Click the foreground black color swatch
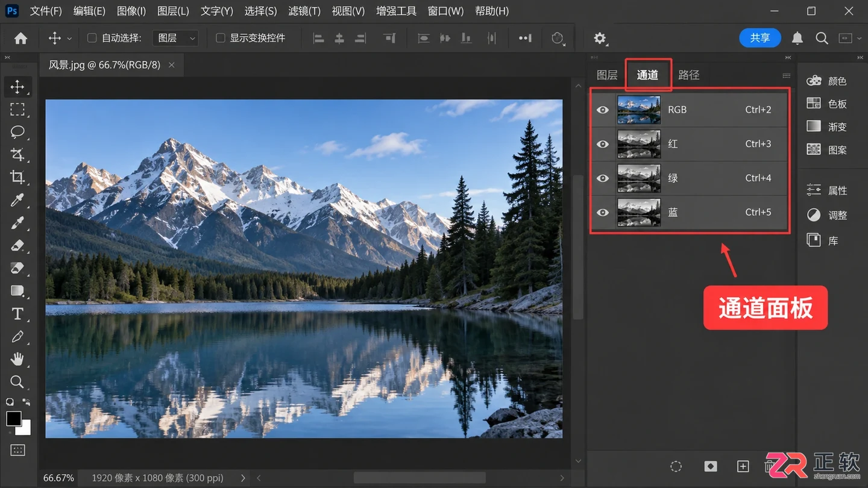The image size is (868, 488). 13,418
